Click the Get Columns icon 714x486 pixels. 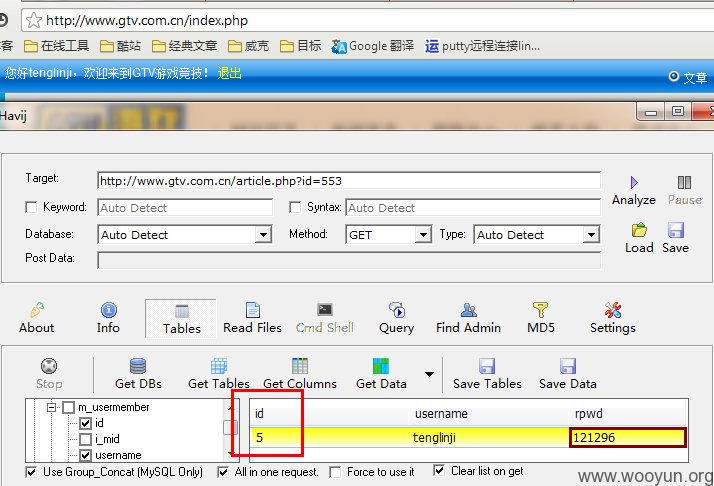click(x=300, y=366)
